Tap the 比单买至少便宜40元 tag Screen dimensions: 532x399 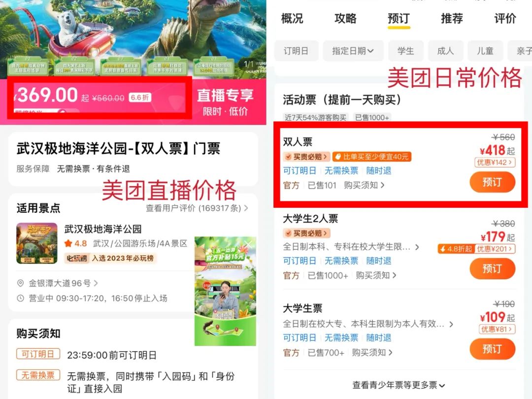click(372, 157)
